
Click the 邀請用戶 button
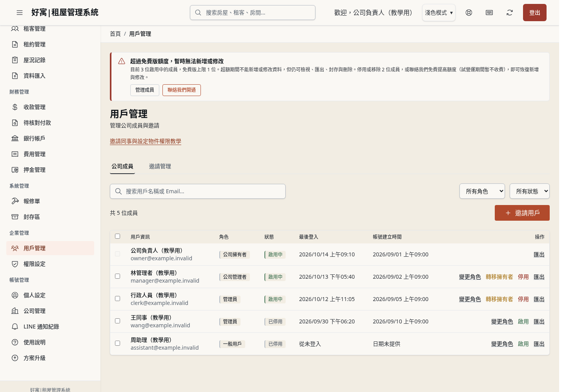(522, 213)
